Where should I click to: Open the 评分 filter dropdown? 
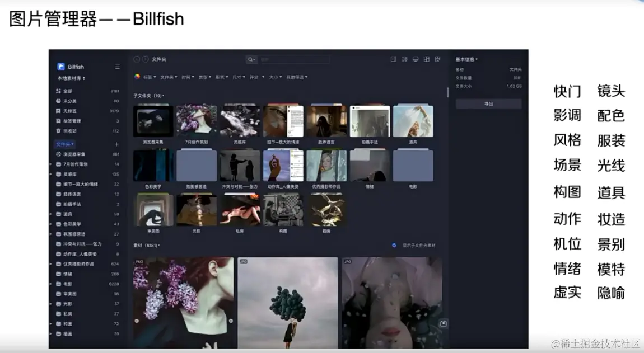(x=257, y=77)
